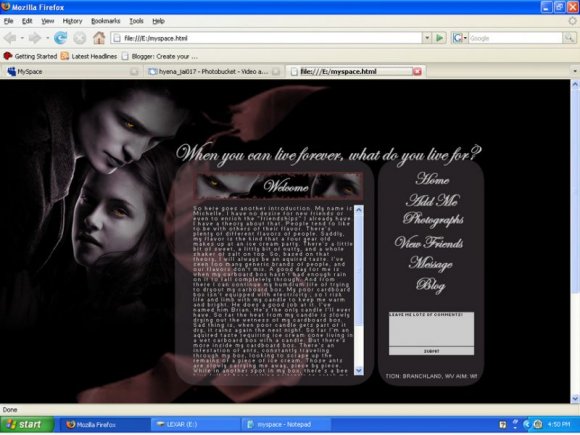
Task: Click the Welcome banner image
Action: (x=278, y=186)
